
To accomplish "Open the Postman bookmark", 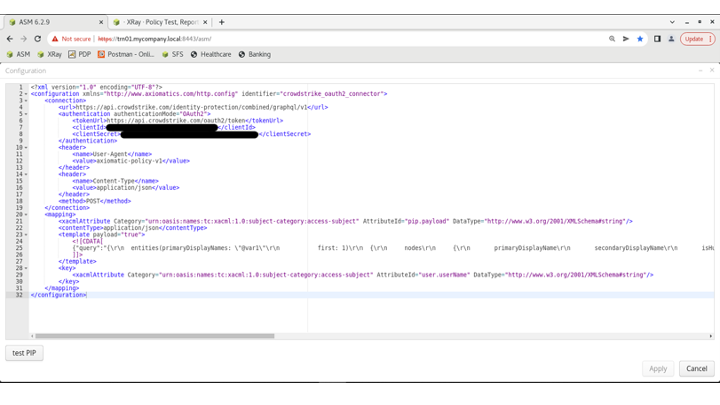I will pyautogui.click(x=125, y=55).
